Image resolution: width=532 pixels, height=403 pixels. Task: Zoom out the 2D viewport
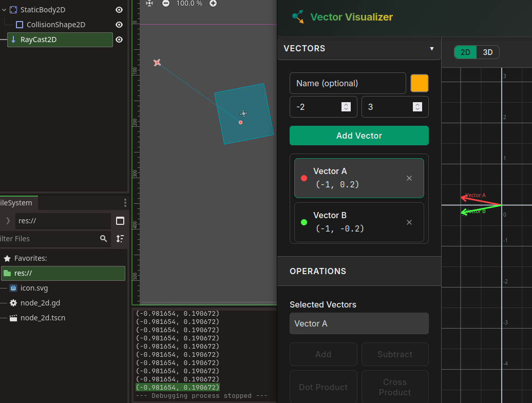[x=165, y=3]
